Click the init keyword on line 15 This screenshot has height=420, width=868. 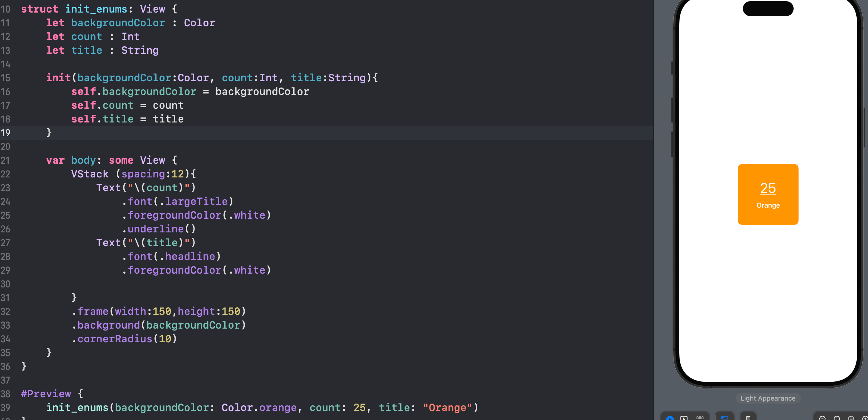tap(58, 78)
